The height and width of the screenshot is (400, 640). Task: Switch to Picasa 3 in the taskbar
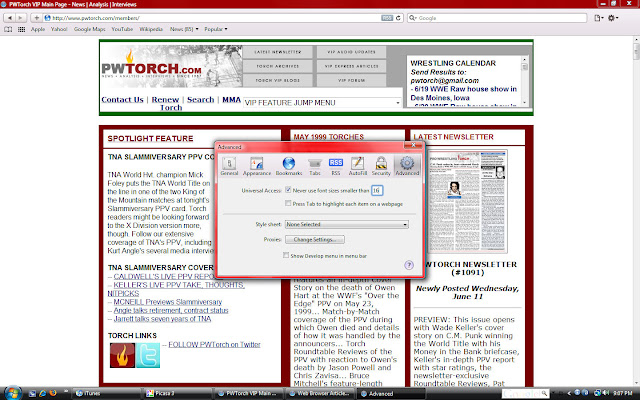pyautogui.click(x=178, y=393)
